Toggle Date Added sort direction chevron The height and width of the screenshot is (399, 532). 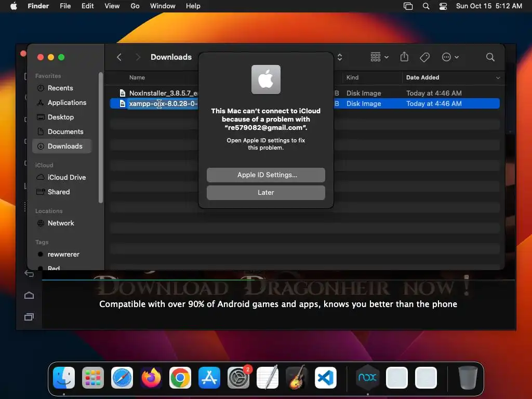coord(498,78)
